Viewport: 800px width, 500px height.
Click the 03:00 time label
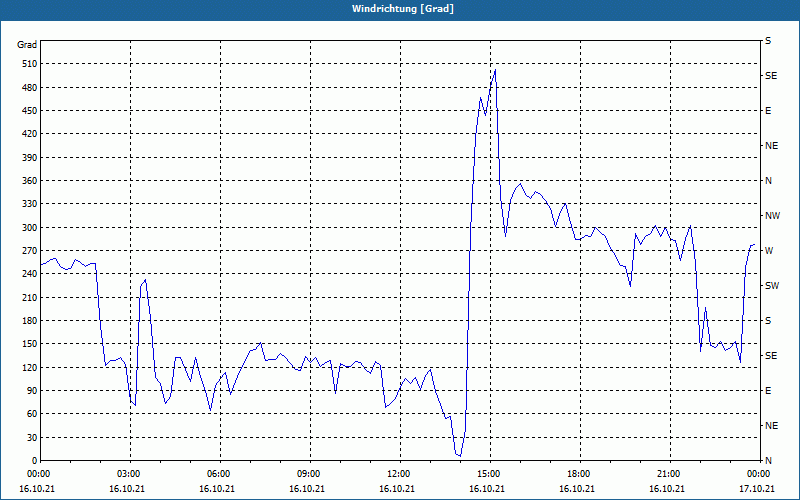pyautogui.click(x=129, y=473)
